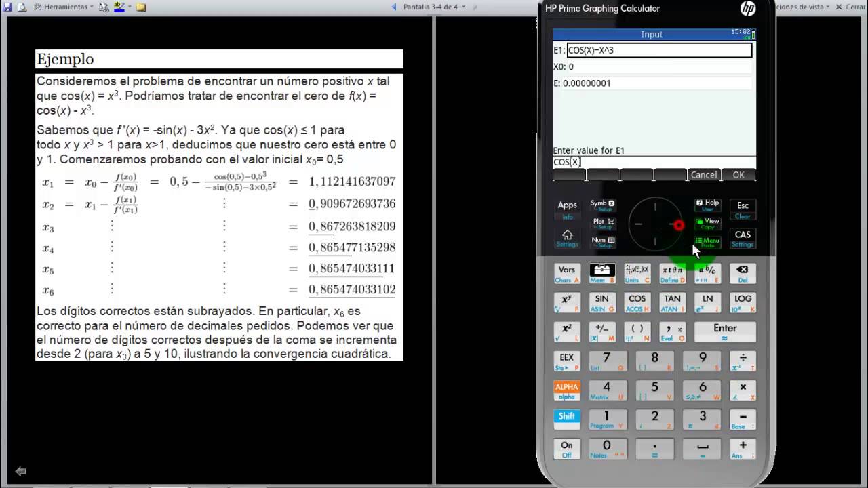Screen dimensions: 868x488
Task: Click the Vars key
Action: pyautogui.click(x=567, y=273)
